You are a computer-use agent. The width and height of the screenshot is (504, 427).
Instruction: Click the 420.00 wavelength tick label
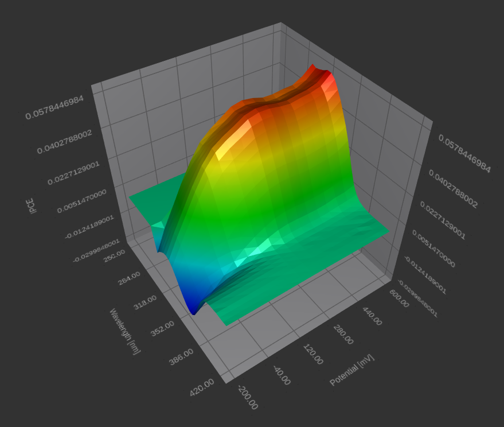click(x=202, y=387)
